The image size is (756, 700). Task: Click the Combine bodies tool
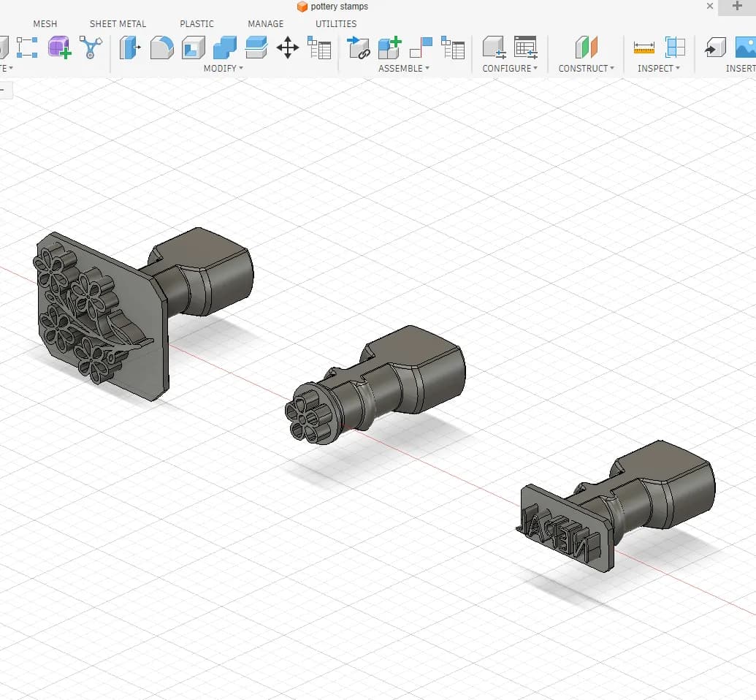point(225,47)
